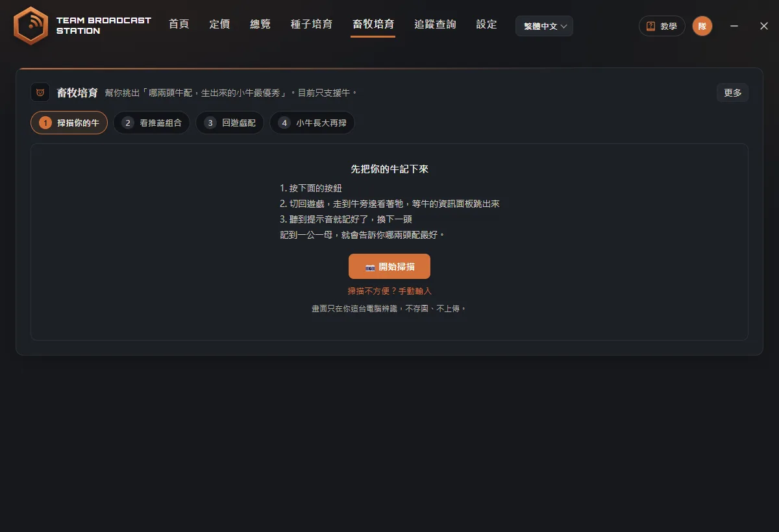Image resolution: width=779 pixels, height=532 pixels.
Task: Minimize the application window
Action: pyautogui.click(x=734, y=26)
